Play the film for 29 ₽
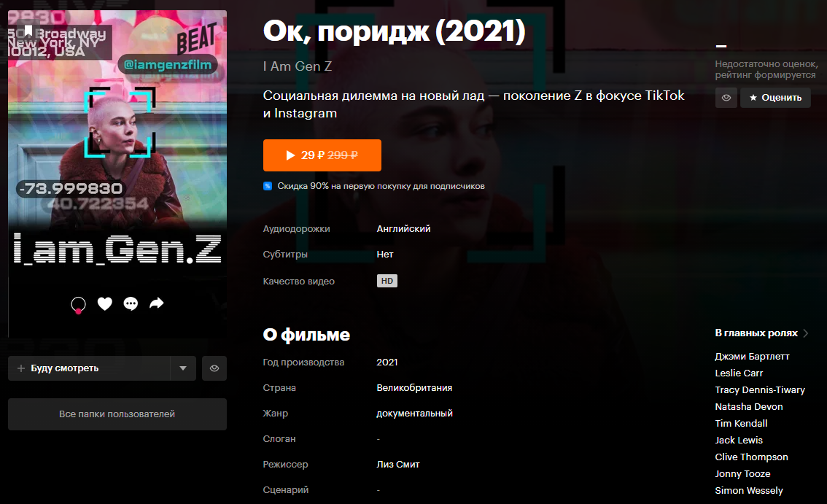The height and width of the screenshot is (504, 827). (322, 155)
